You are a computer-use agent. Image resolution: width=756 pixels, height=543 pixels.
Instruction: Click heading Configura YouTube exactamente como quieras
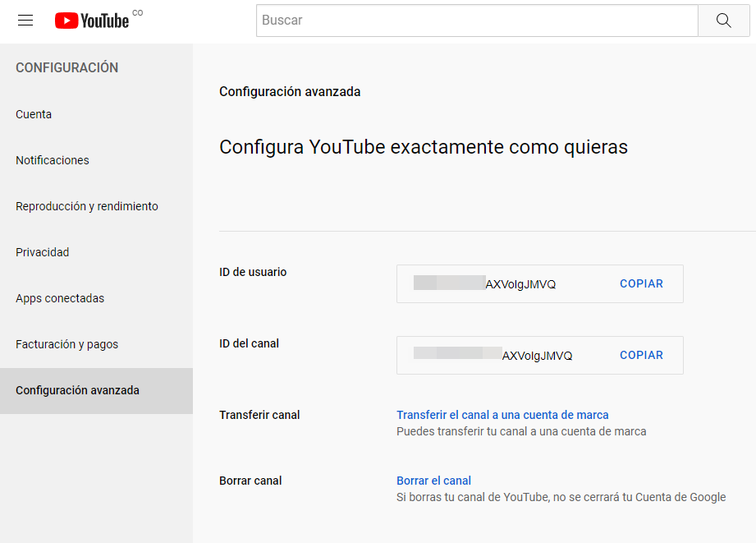point(424,147)
